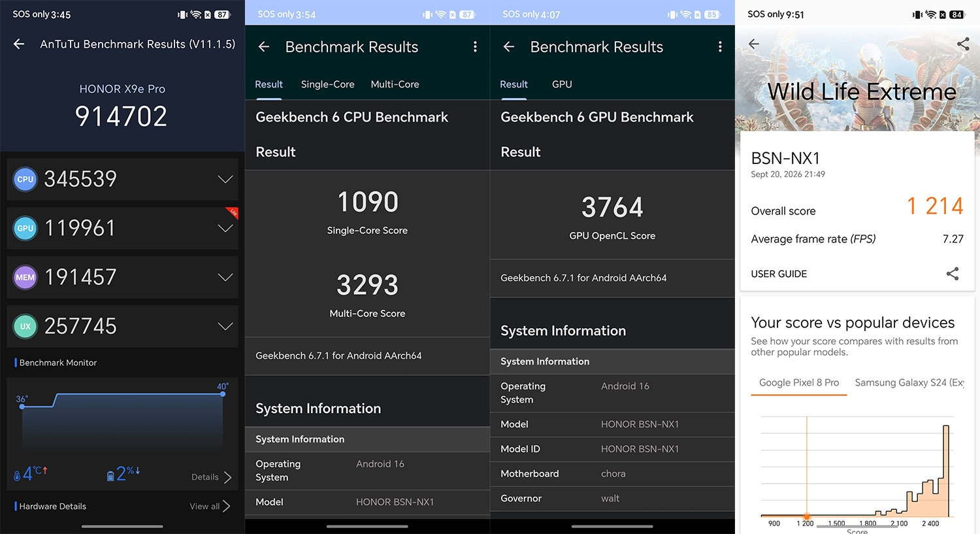
Task: Tap the green UX icon in AnTuTu
Action: pos(25,326)
